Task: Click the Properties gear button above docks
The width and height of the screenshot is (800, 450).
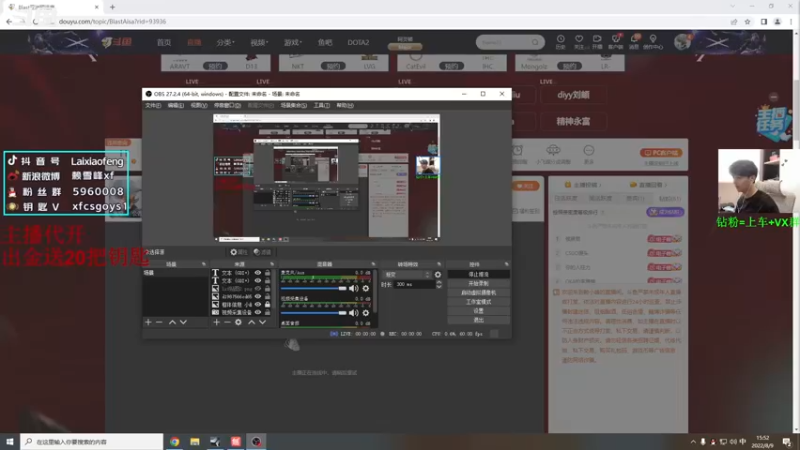Action: click(x=239, y=252)
